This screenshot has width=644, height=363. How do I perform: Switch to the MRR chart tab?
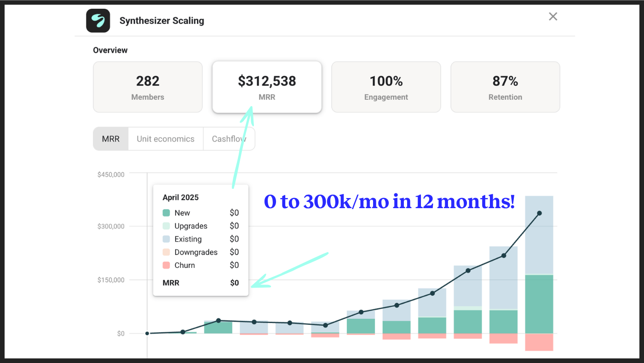point(111,139)
